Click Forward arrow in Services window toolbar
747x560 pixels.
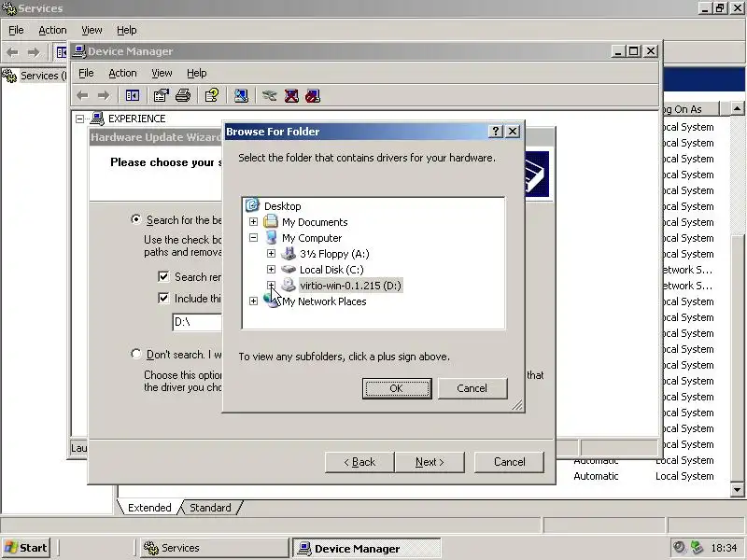tap(34, 52)
